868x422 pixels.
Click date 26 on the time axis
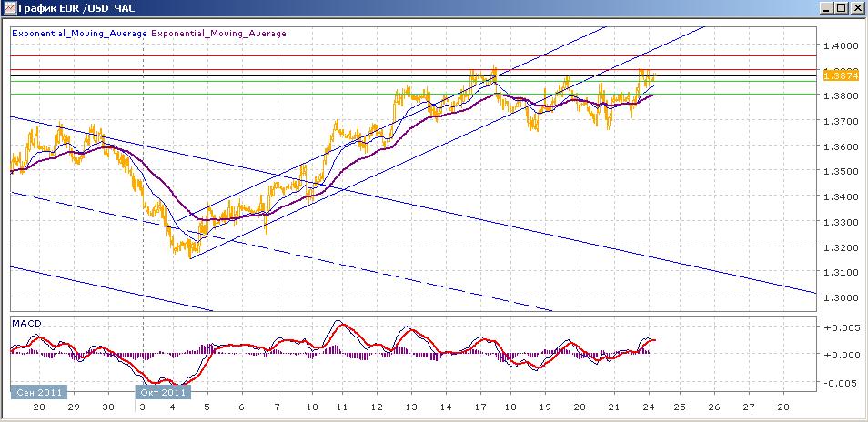pos(713,407)
